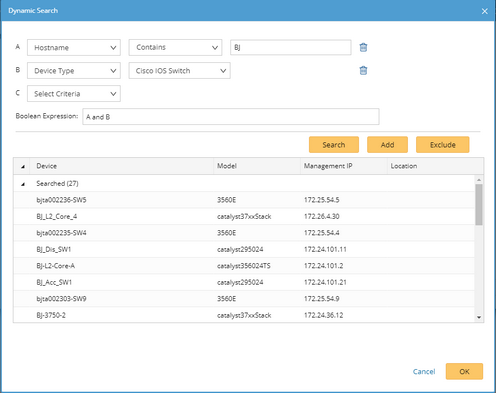Click the Searched (27) group label

57,183
